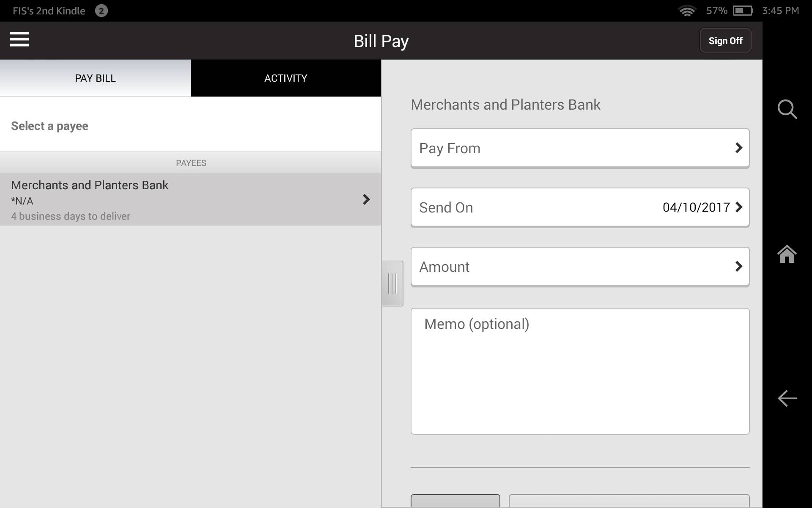Open the hamburger navigation menu
The height and width of the screenshot is (508, 812).
[x=19, y=39]
